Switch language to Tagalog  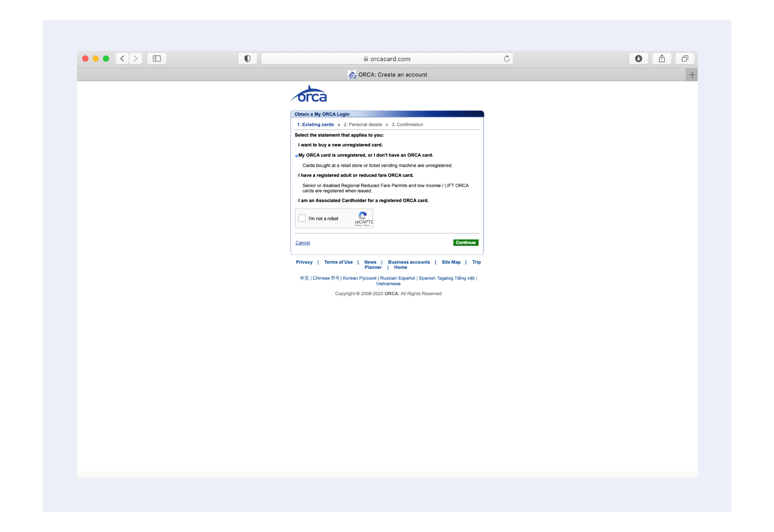(445, 278)
